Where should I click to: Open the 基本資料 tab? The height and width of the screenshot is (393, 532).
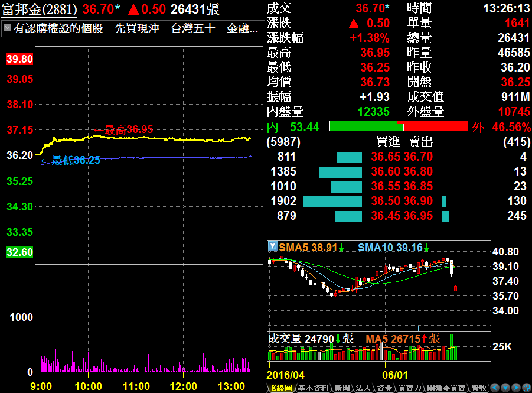click(313, 388)
